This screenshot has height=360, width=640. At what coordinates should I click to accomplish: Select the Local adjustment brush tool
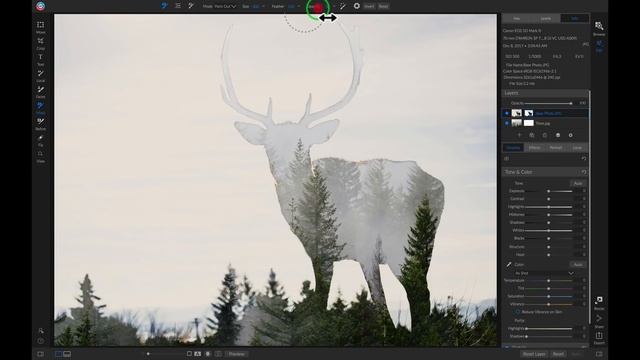(40, 76)
